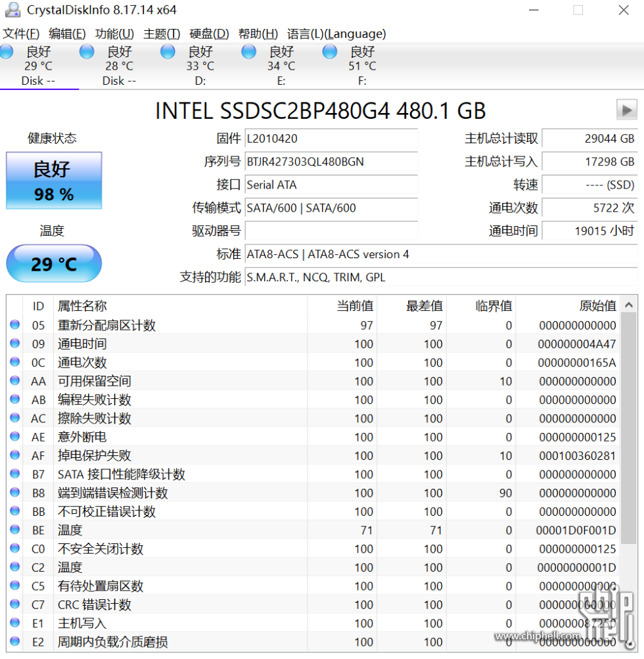The width and height of the screenshot is (644, 659).
Task: Click the 属性名称 column header
Action: pyautogui.click(x=181, y=306)
